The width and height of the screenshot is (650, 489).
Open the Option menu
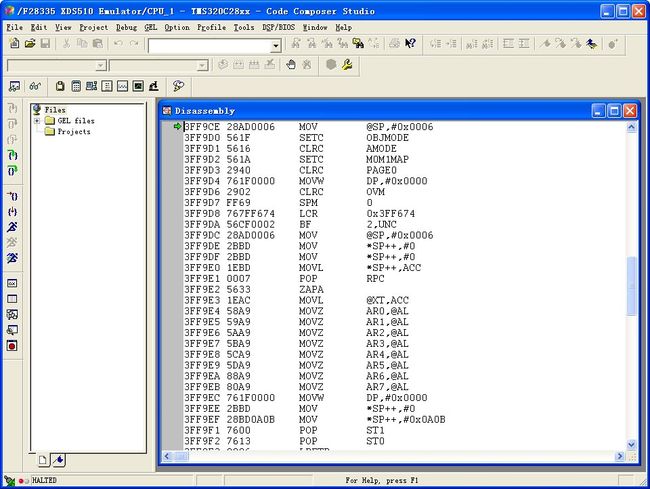point(177,27)
